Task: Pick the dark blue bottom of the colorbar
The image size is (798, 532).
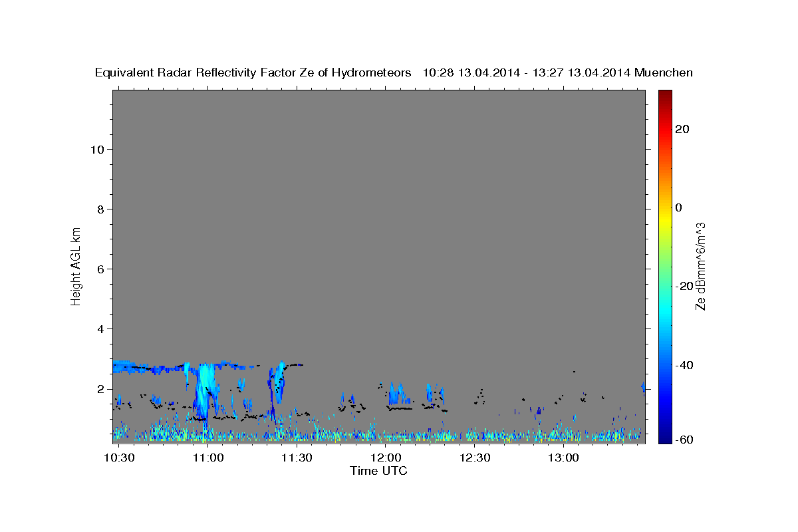Action: click(x=665, y=438)
